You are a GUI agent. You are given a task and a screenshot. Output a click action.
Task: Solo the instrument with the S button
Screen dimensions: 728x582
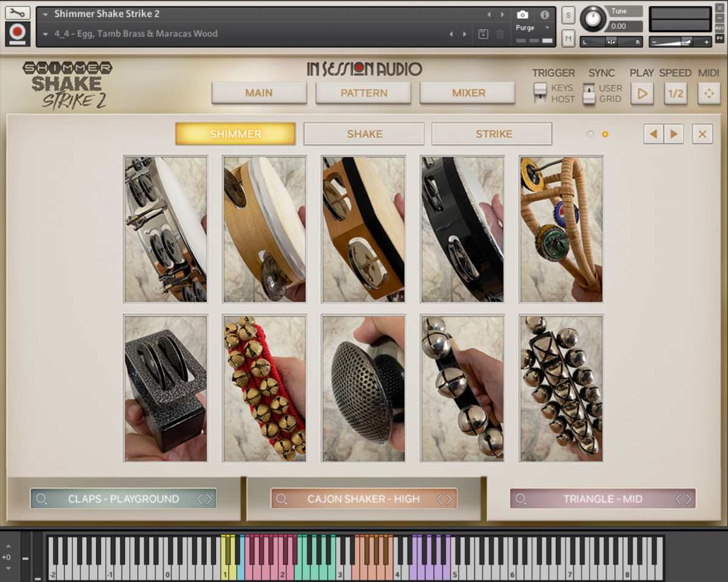tap(568, 15)
